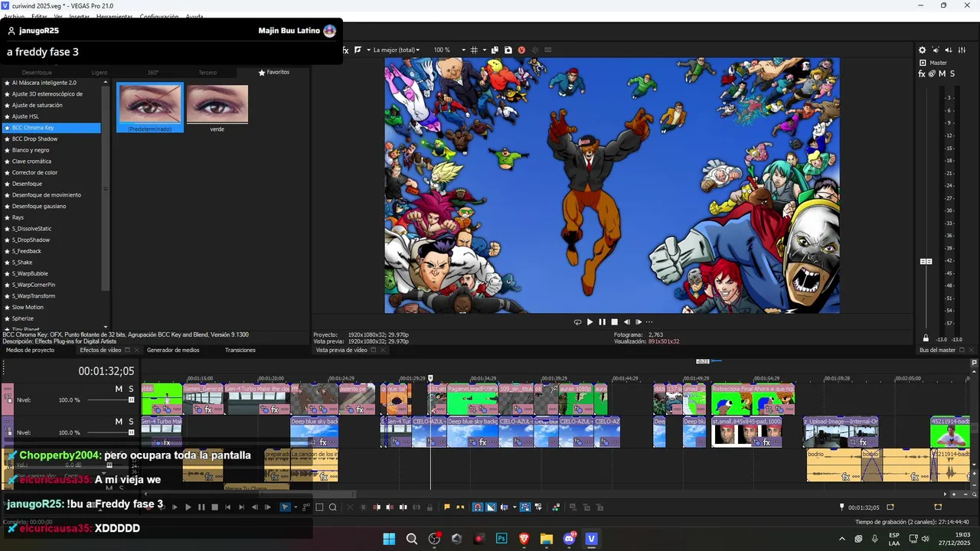The width and height of the screenshot is (980, 551).
Task: Open the Favoritos effects tab
Action: tap(274, 72)
